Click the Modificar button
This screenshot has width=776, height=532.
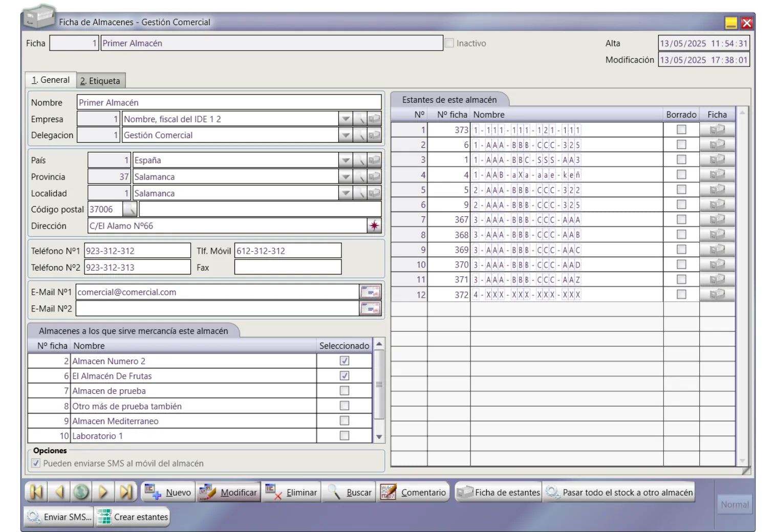(228, 492)
